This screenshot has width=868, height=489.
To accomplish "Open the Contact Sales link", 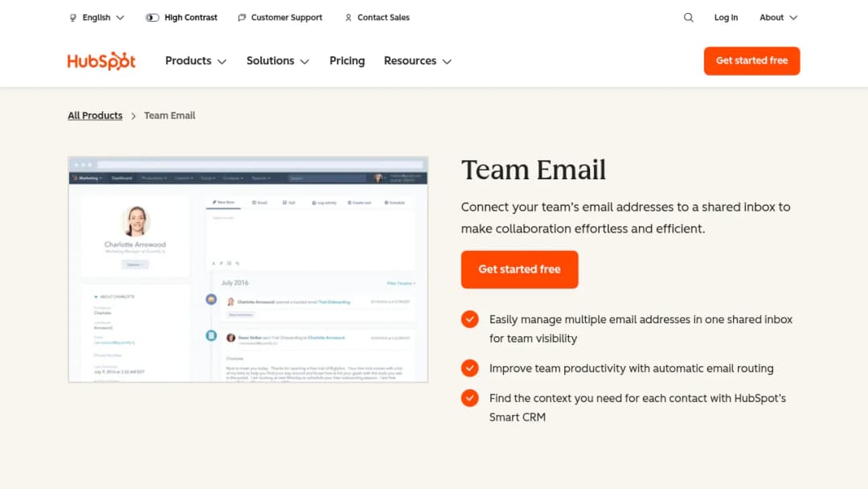I will [383, 18].
